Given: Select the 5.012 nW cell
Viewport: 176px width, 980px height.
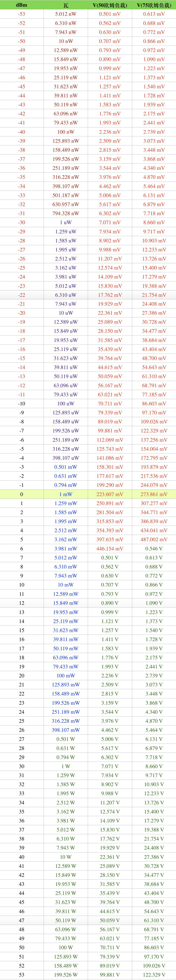Looking at the screenshot, I should pyautogui.click(x=66, y=14).
